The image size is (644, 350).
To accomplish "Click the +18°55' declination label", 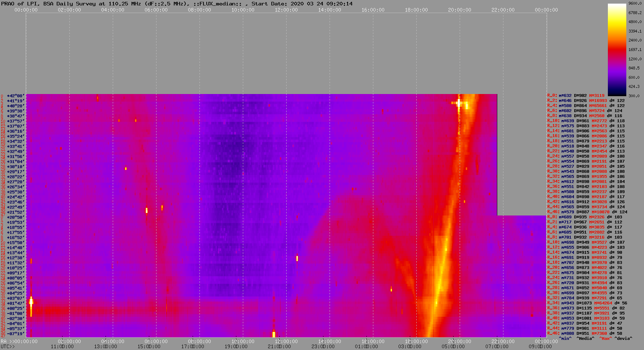I will coord(16,227).
